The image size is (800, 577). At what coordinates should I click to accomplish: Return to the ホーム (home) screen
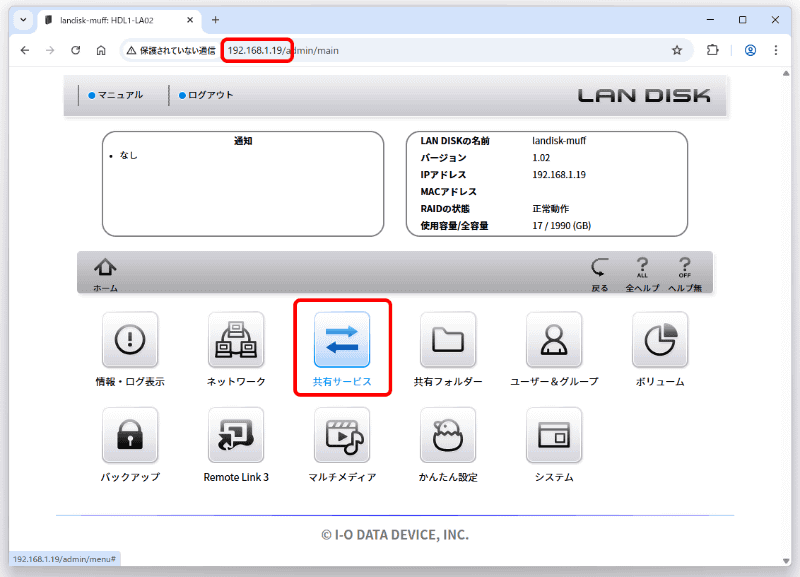pos(105,271)
